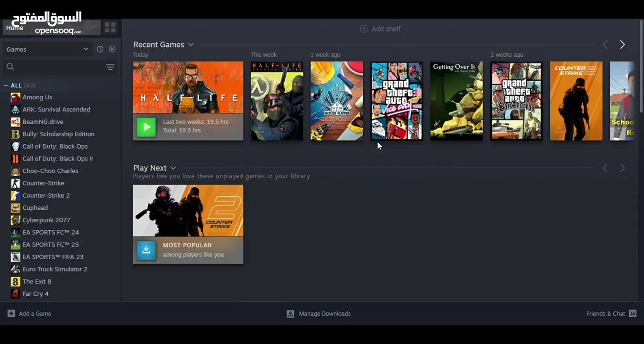
Task: Open Counter-Strike 2 banner in Play Next
Action: point(188,211)
